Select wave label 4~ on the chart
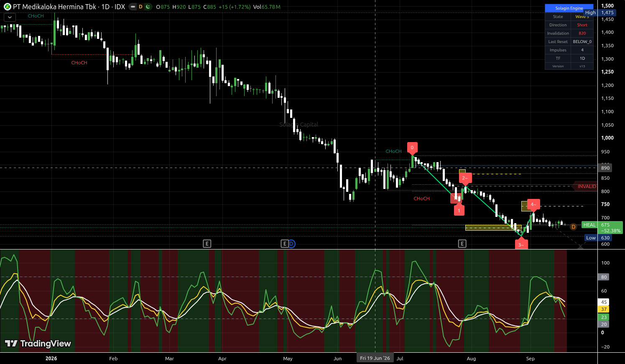This screenshot has height=364, width=625. [533, 205]
